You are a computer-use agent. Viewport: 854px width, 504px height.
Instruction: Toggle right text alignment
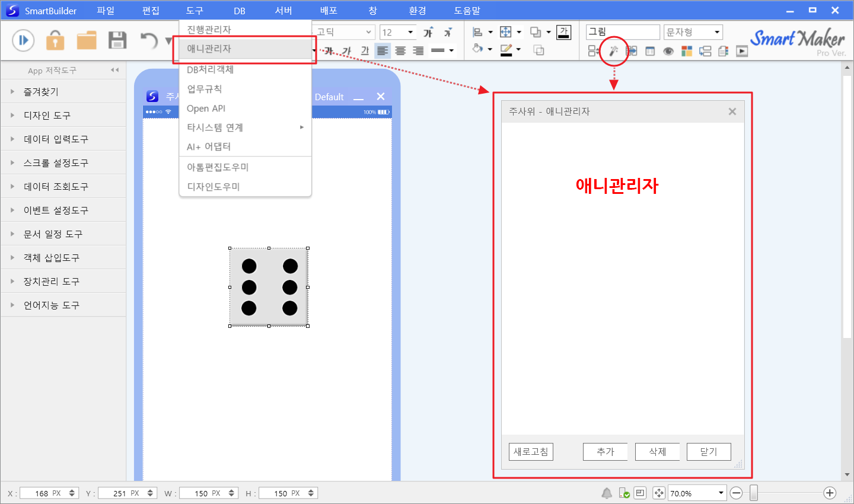[x=418, y=50]
